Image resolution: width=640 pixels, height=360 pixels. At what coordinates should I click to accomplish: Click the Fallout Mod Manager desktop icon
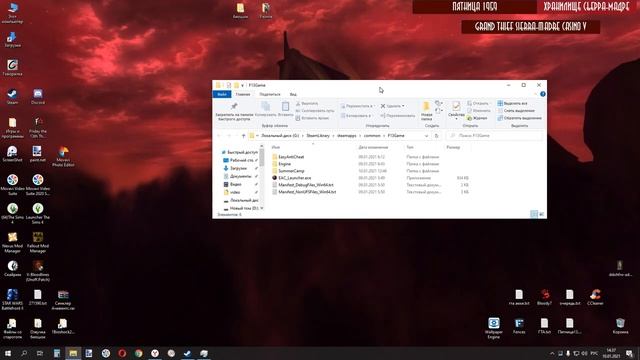pos(38,242)
